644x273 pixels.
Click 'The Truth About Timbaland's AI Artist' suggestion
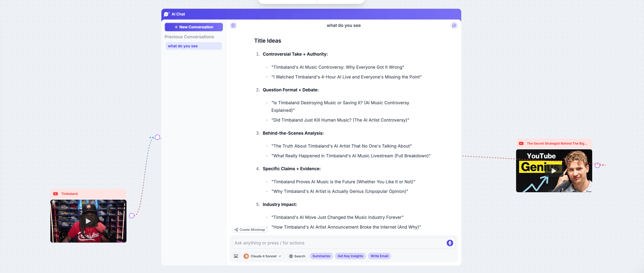tap(341, 146)
